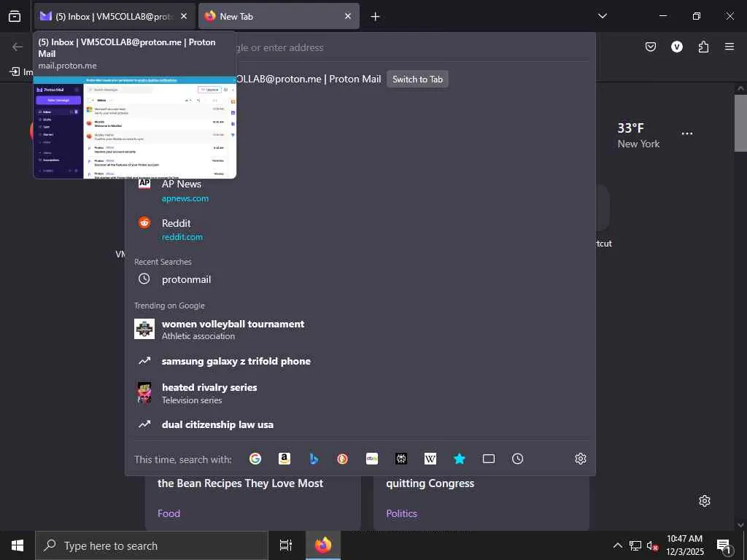Click the Switch to Tab button
The image size is (747, 560).
tap(417, 79)
